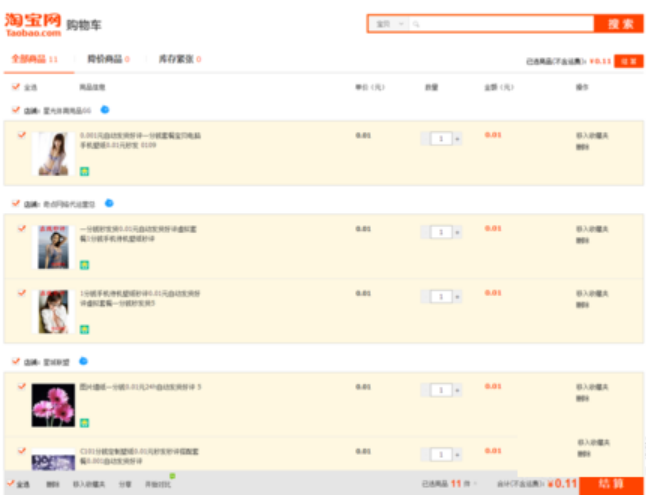Open the first store's name link
Screen dimensions: 646x496
tap(67, 111)
